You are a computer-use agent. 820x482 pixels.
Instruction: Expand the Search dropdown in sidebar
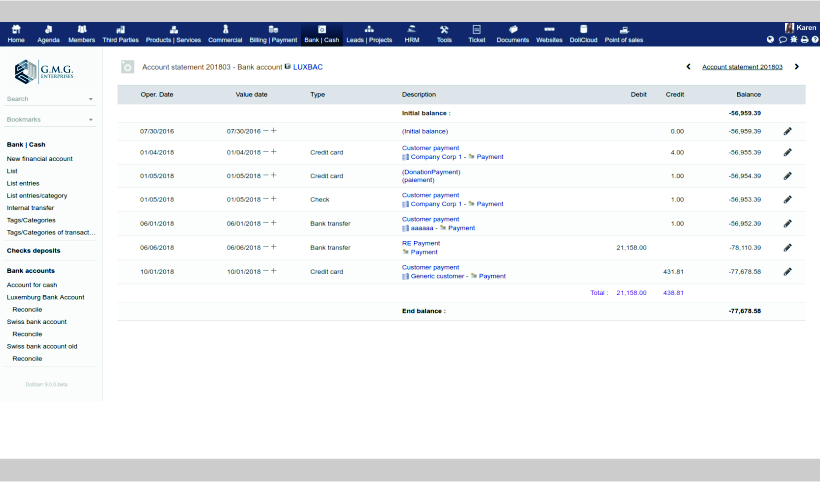point(90,100)
